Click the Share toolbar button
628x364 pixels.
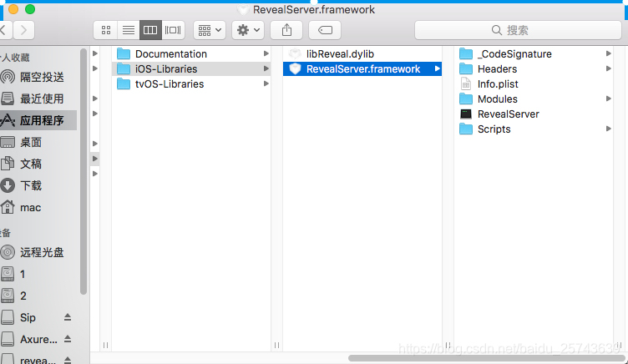pyautogui.click(x=286, y=30)
